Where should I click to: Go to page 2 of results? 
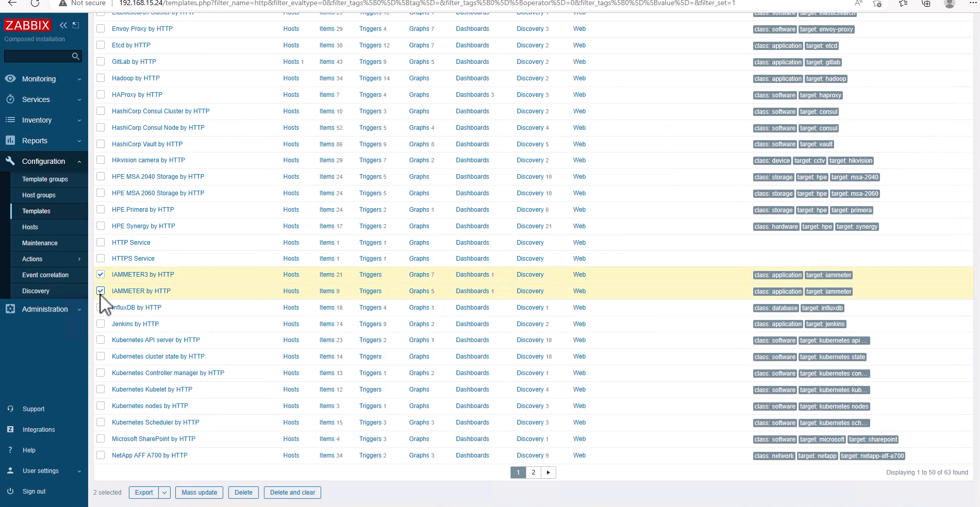533,472
